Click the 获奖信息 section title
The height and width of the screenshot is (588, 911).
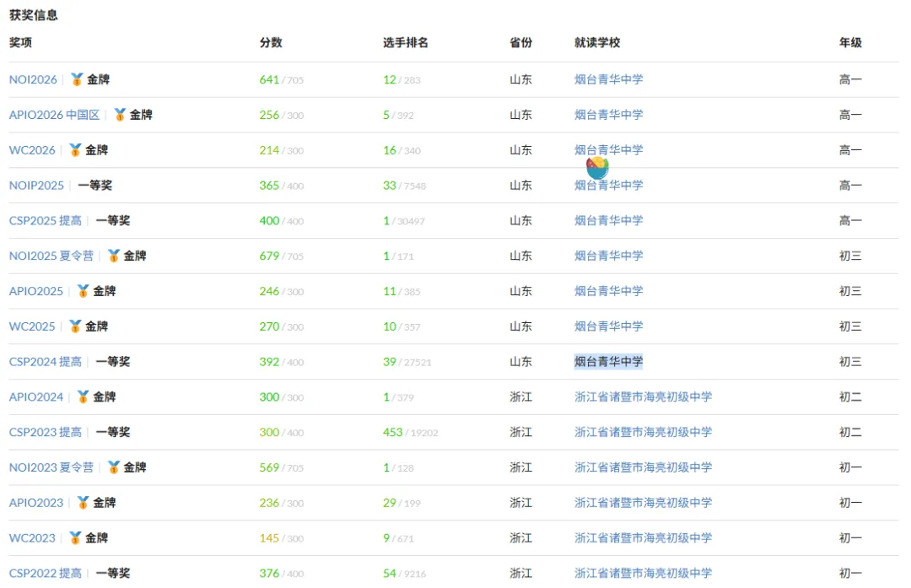pos(33,15)
